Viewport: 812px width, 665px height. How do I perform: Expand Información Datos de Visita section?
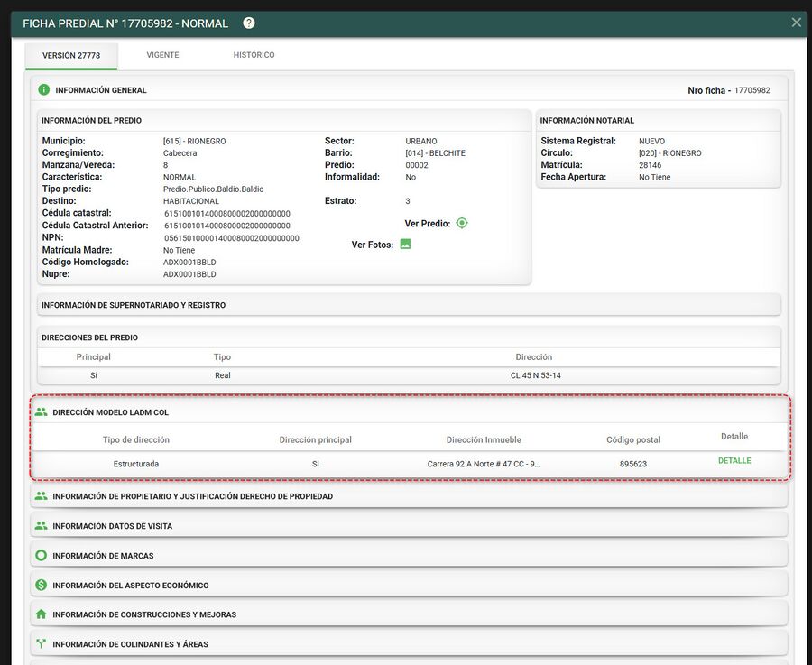[409, 526]
